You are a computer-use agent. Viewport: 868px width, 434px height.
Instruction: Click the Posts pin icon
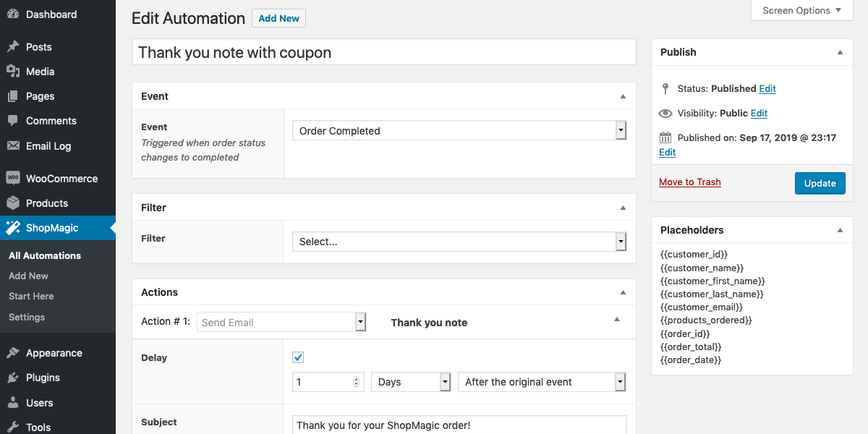pyautogui.click(x=13, y=47)
